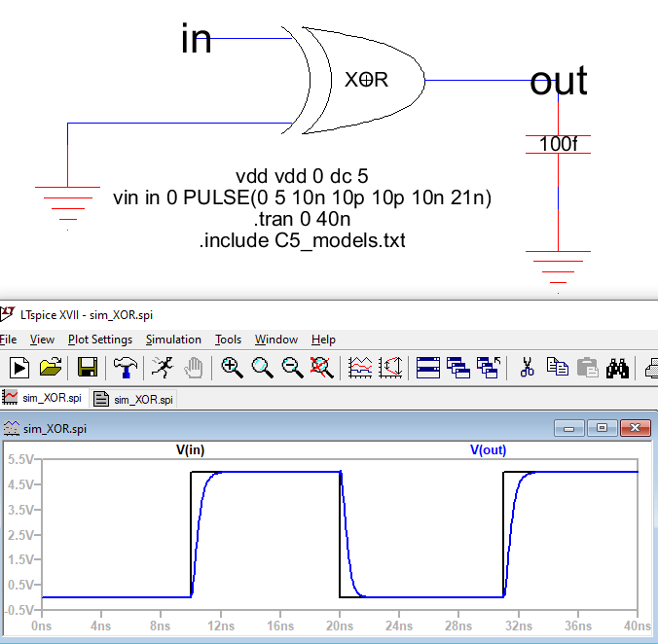
Task: Click the cut scissors icon
Action: pos(528,367)
